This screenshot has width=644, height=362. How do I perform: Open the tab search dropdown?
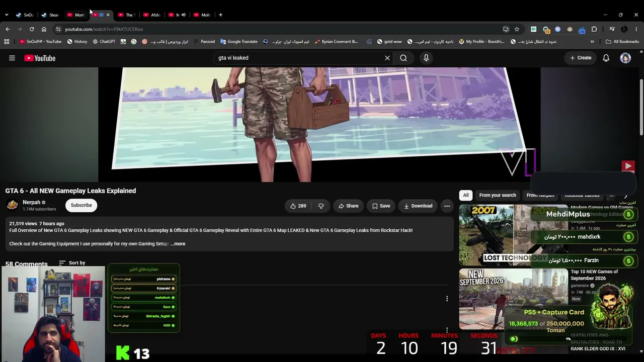click(7, 15)
